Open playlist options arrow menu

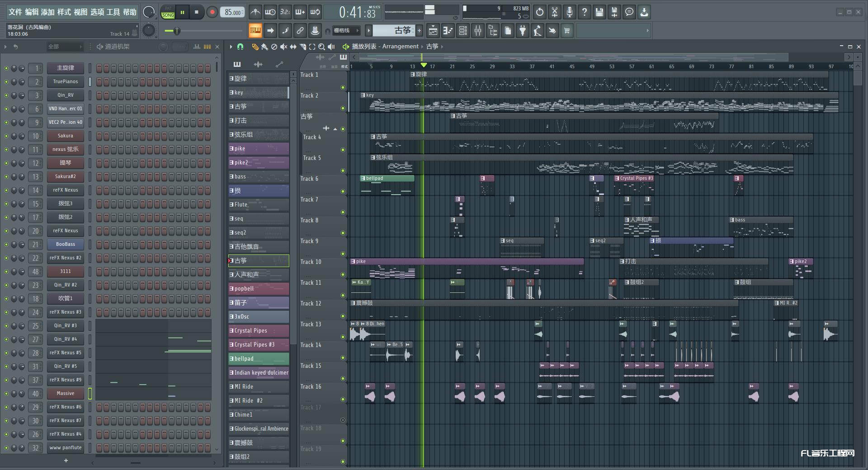[x=231, y=47]
